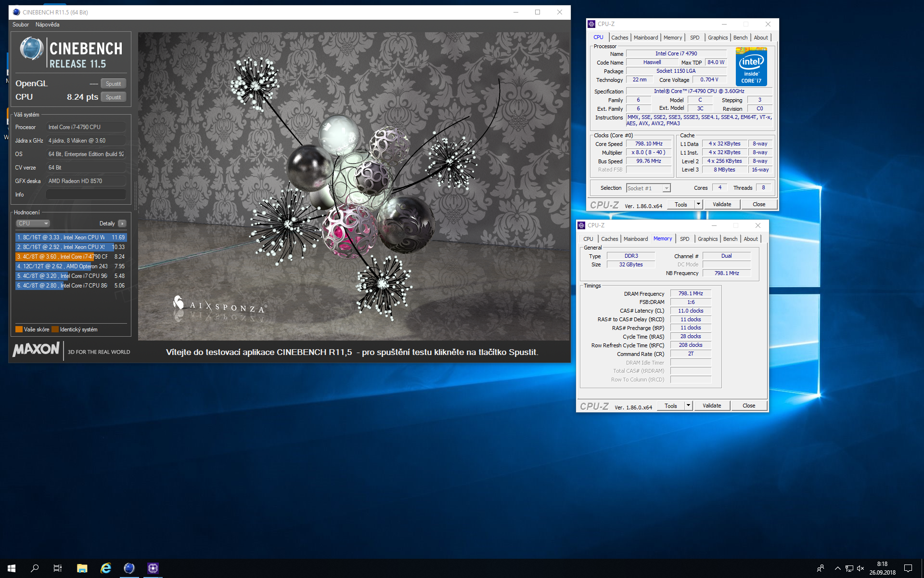Click the GFX deska field
Viewport: 924px width, 578px height.
[86, 181]
